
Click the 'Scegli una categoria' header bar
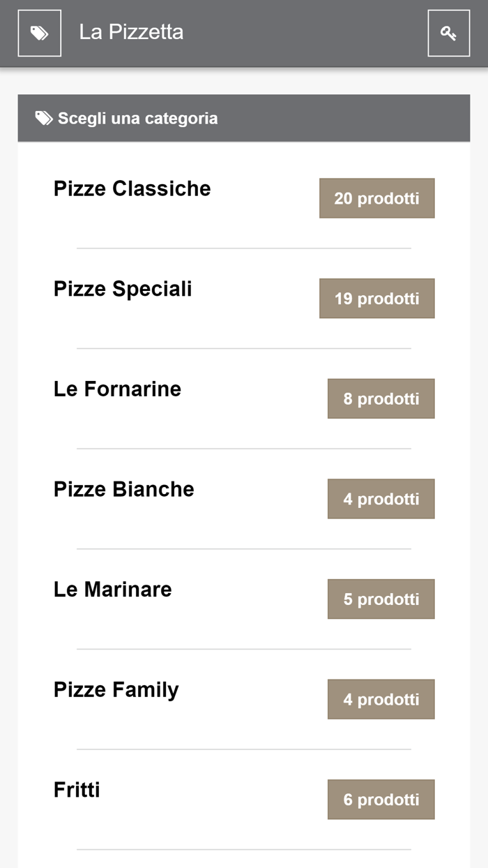244,118
